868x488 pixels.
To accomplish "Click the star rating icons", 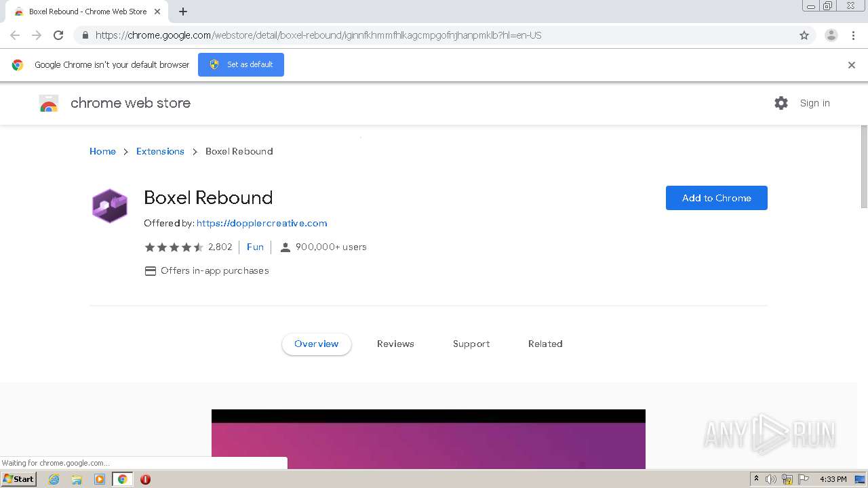I will click(174, 247).
